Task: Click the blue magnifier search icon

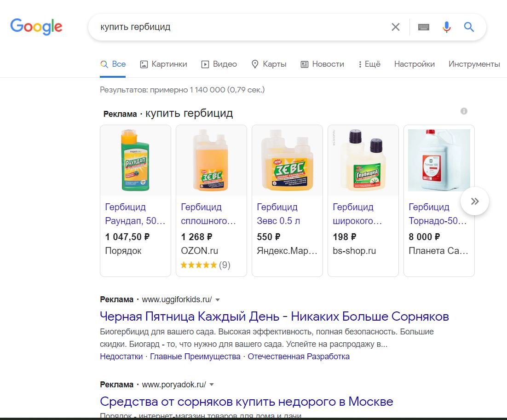Action: coord(469,27)
